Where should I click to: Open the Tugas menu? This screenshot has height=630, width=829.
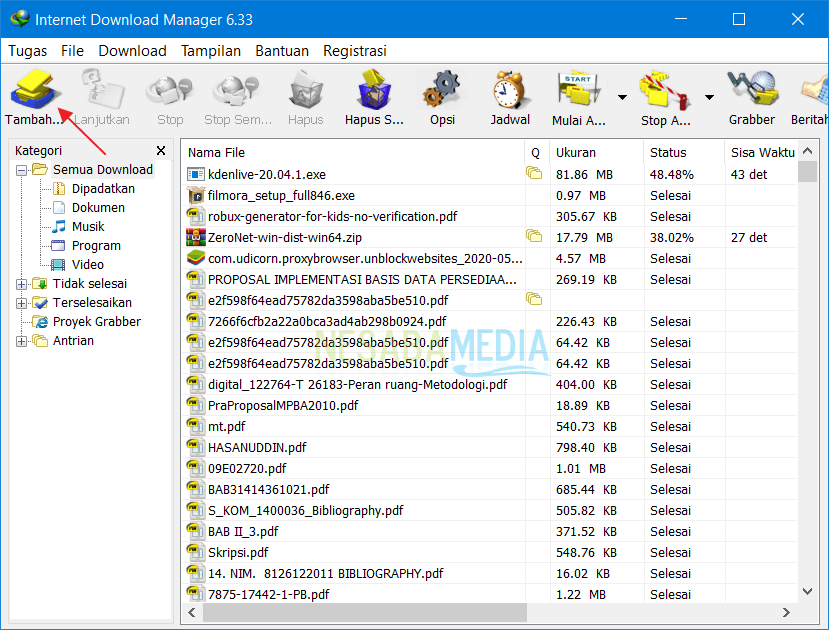(27, 51)
